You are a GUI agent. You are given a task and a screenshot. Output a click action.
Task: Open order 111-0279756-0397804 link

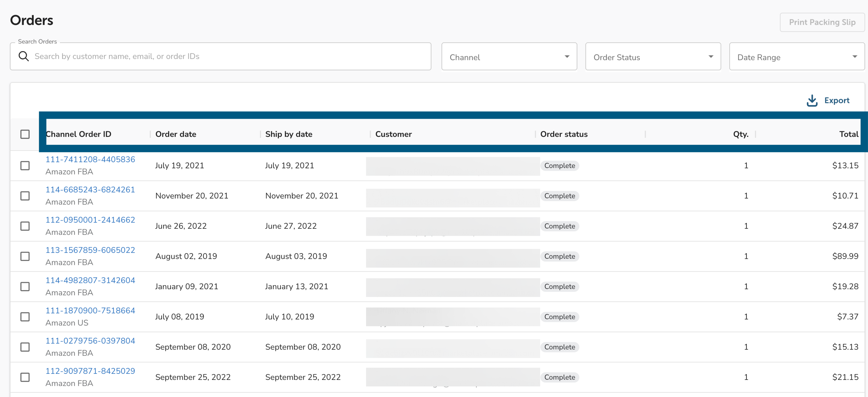click(x=90, y=341)
